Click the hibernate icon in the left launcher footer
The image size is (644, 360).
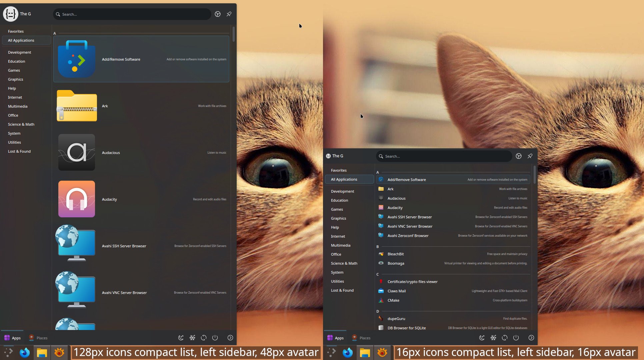pyautogui.click(x=192, y=338)
